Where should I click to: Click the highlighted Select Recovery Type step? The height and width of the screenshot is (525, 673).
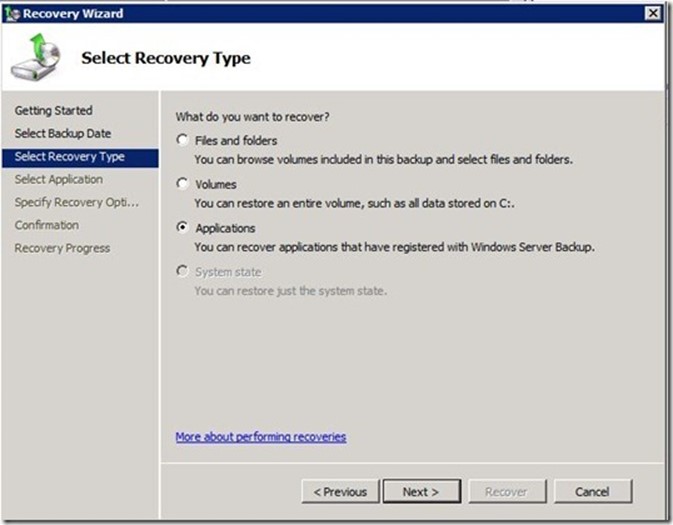[69, 157]
